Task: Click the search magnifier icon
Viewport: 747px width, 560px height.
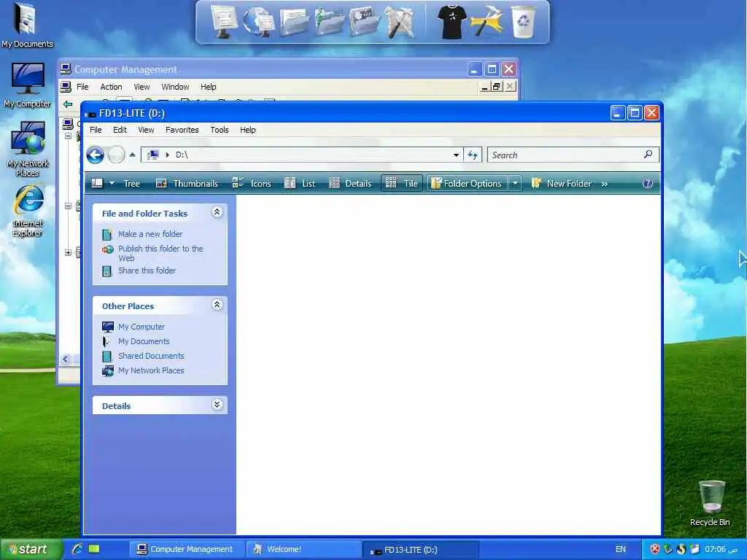Action: (648, 155)
